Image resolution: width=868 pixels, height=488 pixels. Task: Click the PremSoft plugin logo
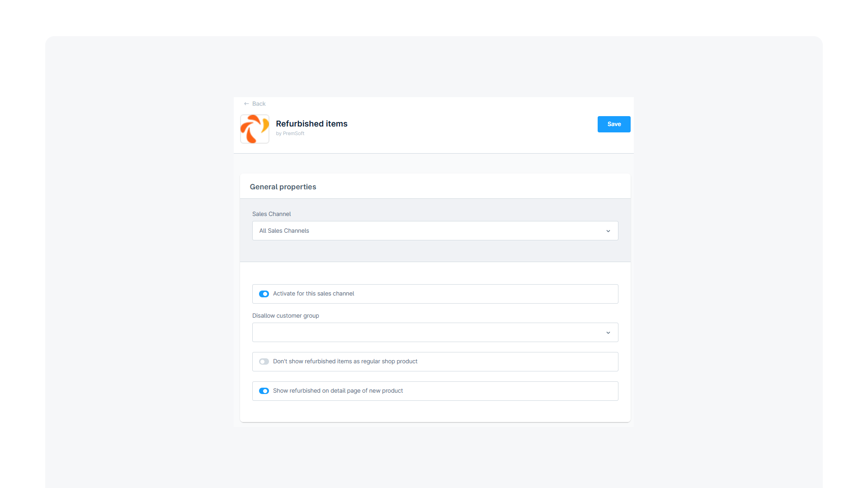coord(255,129)
